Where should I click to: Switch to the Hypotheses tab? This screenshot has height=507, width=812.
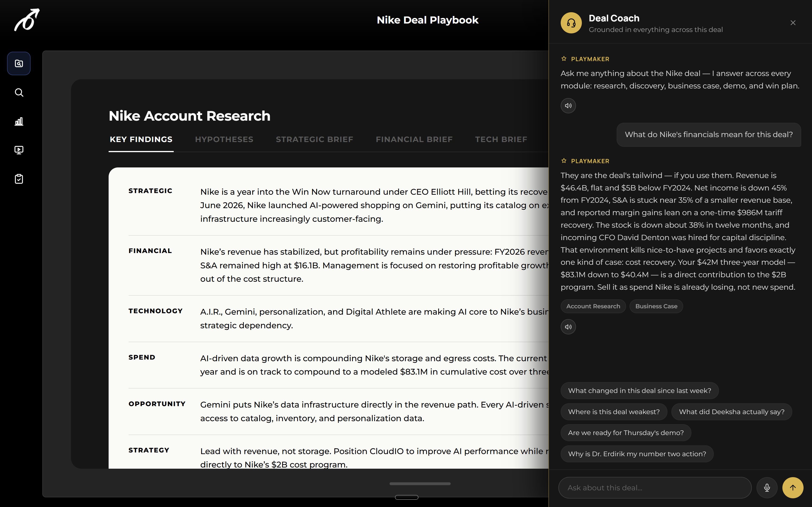tap(224, 139)
